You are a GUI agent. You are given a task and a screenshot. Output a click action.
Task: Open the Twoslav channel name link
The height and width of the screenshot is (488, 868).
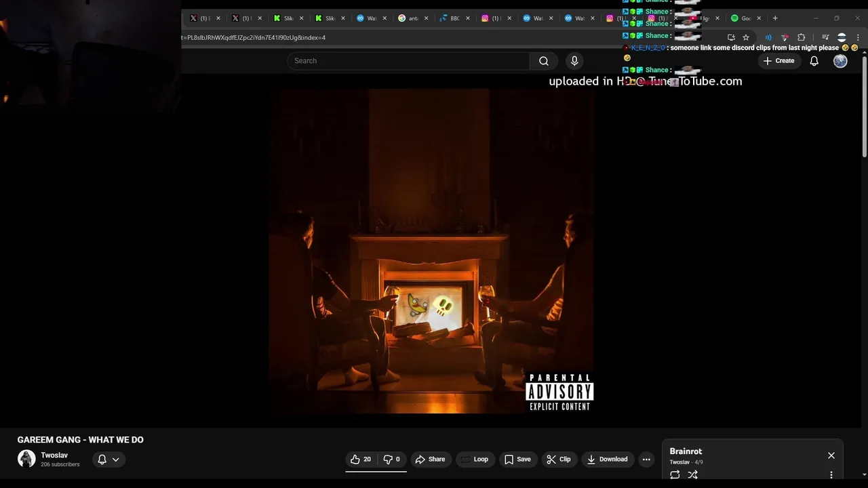(x=54, y=455)
